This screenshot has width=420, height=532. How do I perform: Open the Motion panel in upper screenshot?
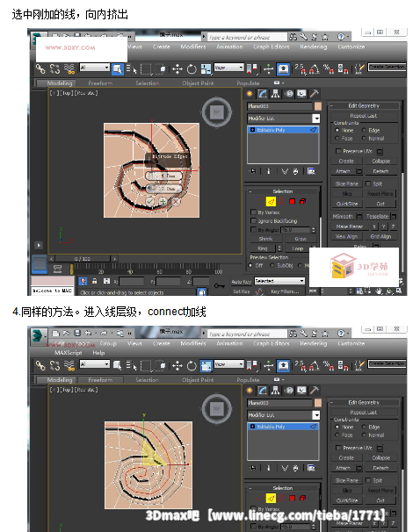[x=289, y=94]
